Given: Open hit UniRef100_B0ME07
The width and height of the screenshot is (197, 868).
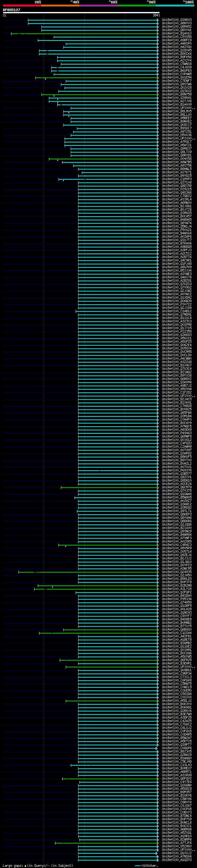Looking at the screenshot, I should coord(176,768).
